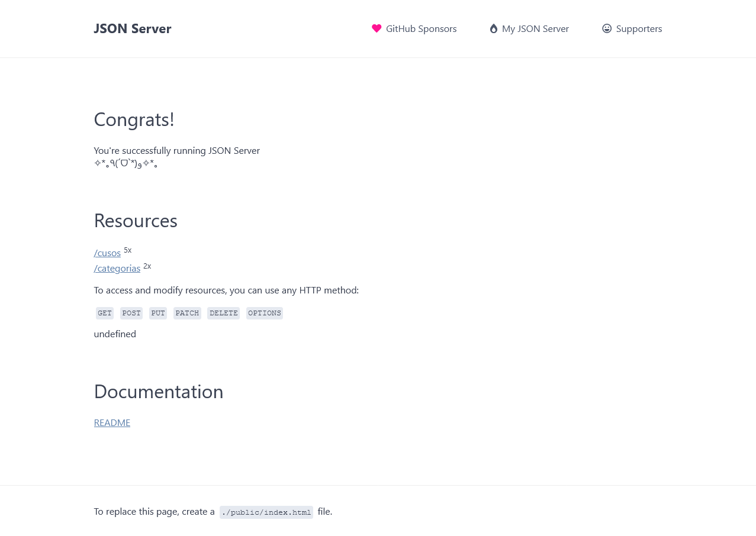Click the smiley face icon beside Supporters

coord(607,28)
